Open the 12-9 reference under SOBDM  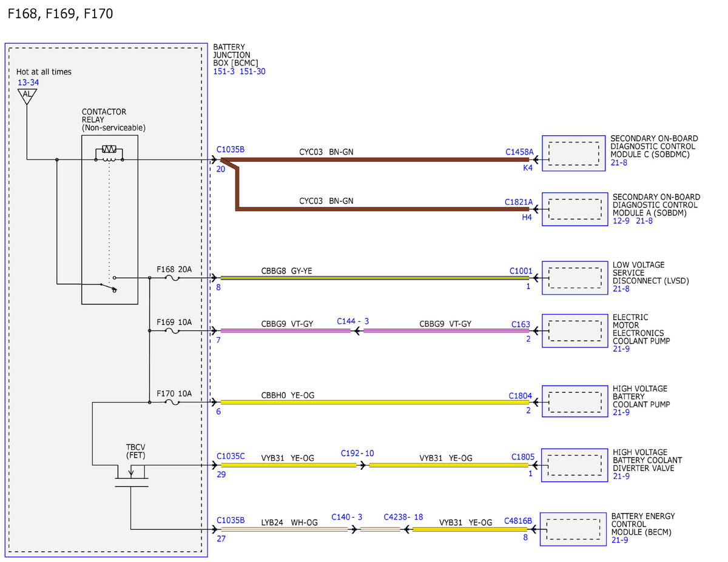[x=621, y=221]
